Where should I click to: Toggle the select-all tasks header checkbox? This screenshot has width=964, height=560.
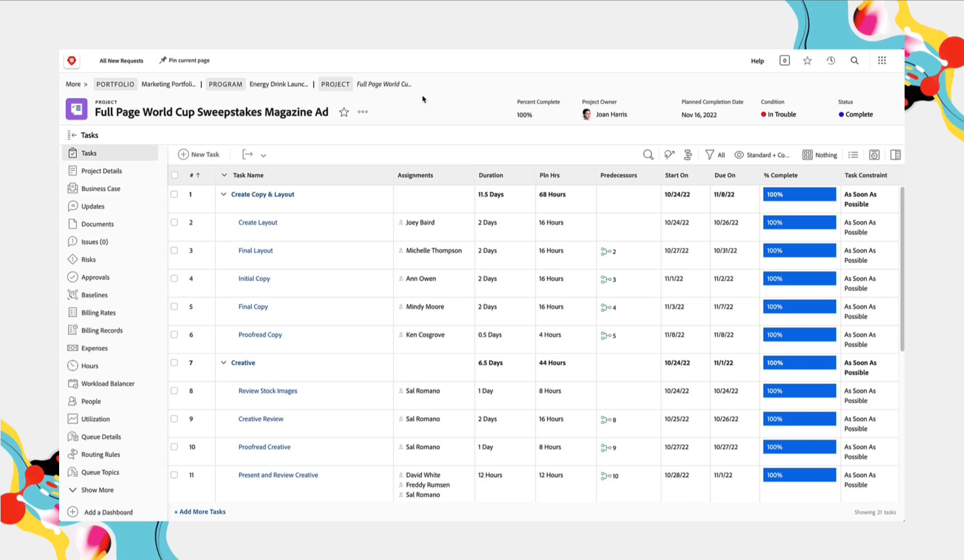click(x=175, y=175)
